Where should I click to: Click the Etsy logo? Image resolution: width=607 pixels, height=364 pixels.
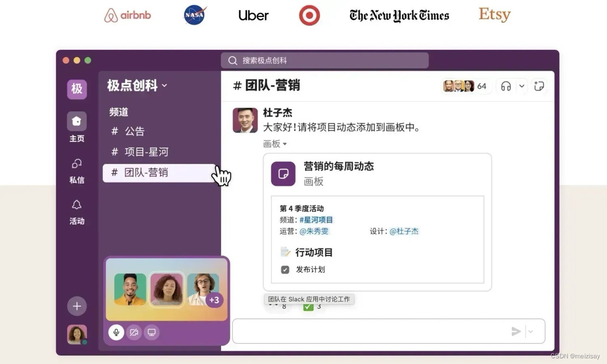pos(495,15)
